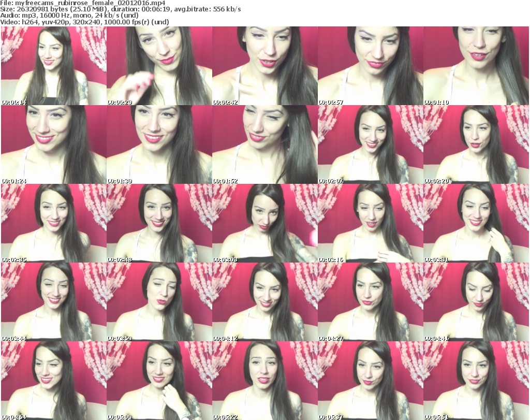530x420 pixels.
Task: Open the thumbnail stamped 00:04:12
Action: pos(265,301)
